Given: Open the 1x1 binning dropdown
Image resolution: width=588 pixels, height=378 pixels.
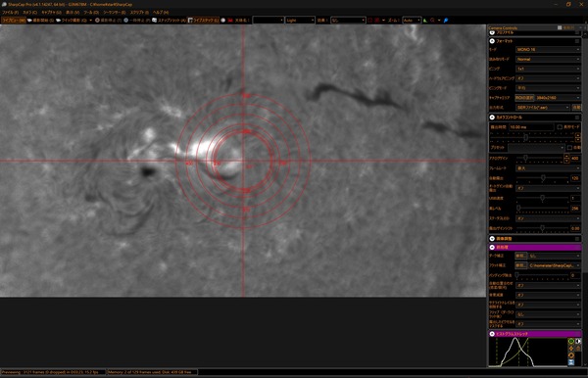Looking at the screenshot, I should point(548,69).
